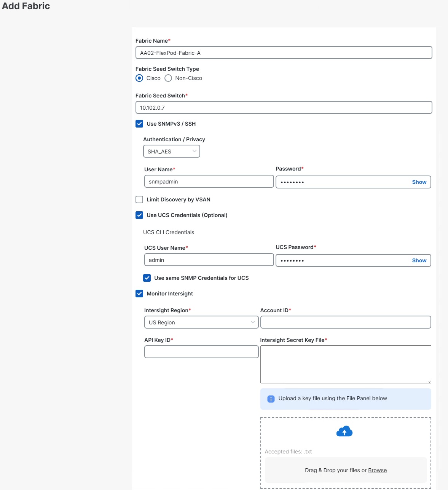Click the 'Fabric Seed Switch Type' label
The height and width of the screenshot is (490, 448).
coord(167,69)
